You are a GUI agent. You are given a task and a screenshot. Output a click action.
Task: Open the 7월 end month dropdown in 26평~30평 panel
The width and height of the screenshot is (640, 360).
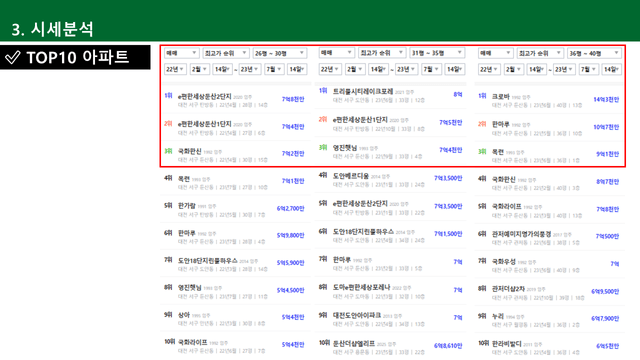(274, 69)
